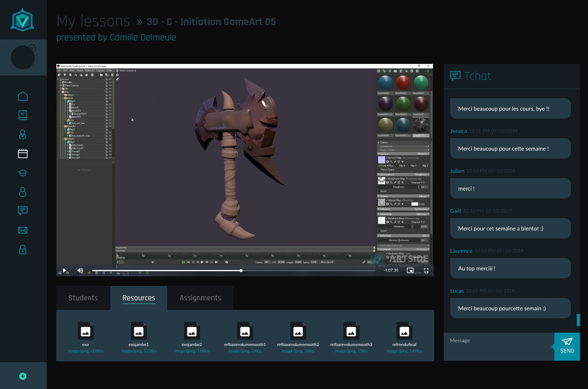588x389 pixels.
Task: Open the refrendufinal image resource
Action: (404, 337)
